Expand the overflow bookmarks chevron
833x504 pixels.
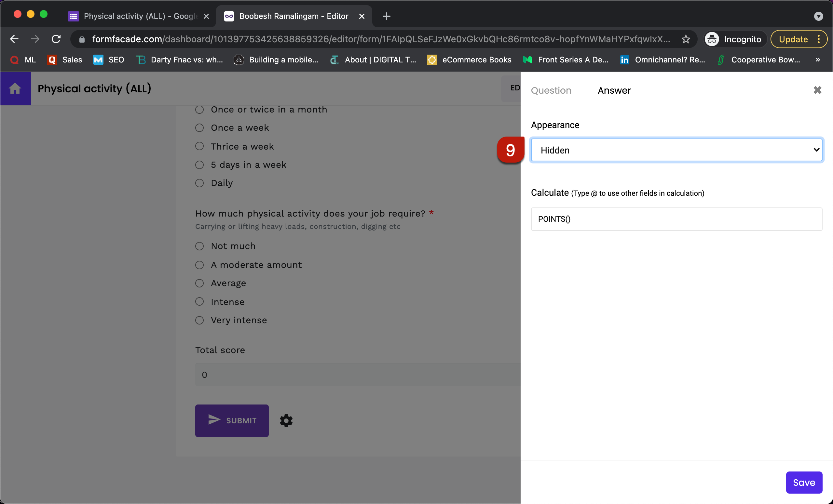[x=818, y=60]
